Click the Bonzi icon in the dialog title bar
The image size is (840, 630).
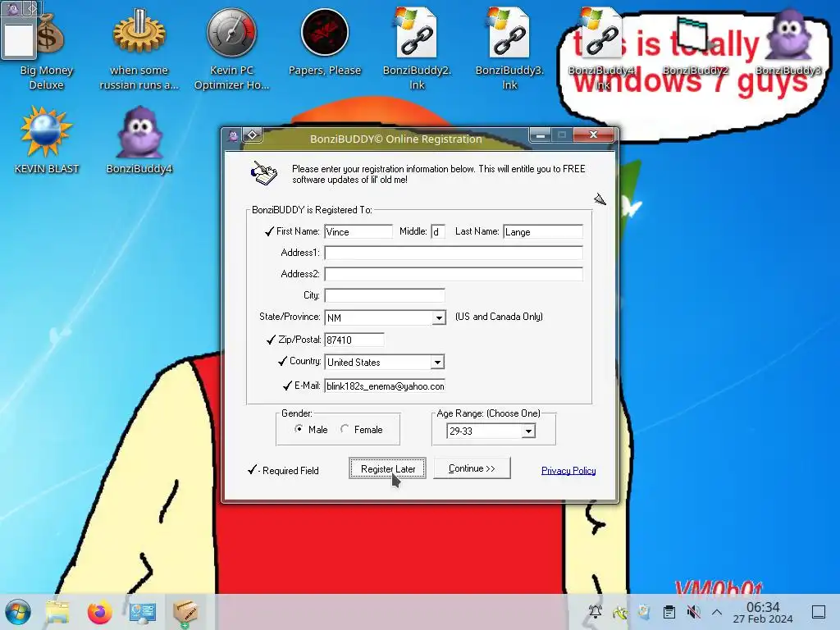pos(234,136)
